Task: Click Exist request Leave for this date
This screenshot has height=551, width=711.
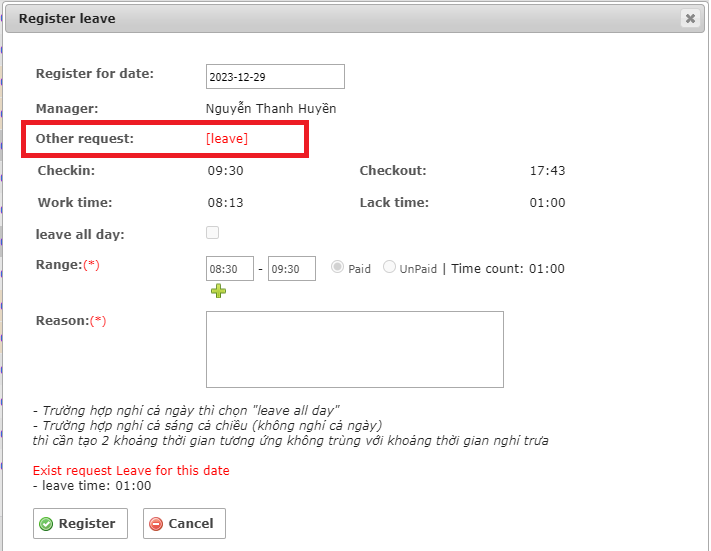Action: [131, 470]
